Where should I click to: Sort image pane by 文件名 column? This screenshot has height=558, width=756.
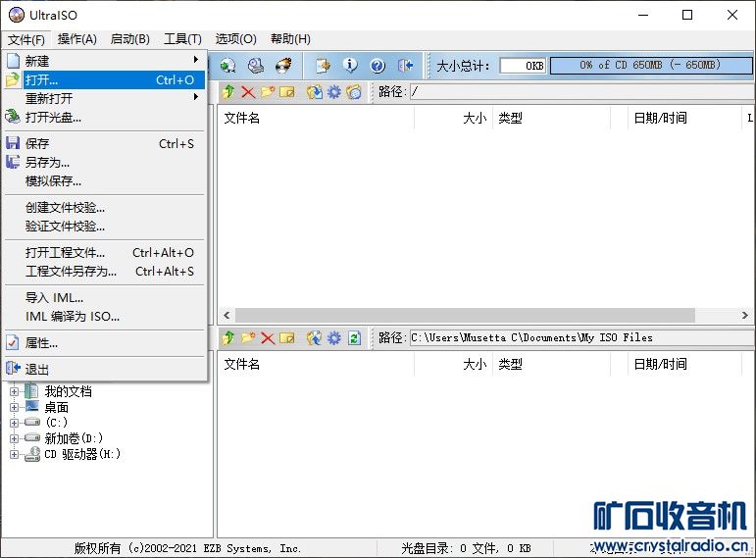coord(317,118)
